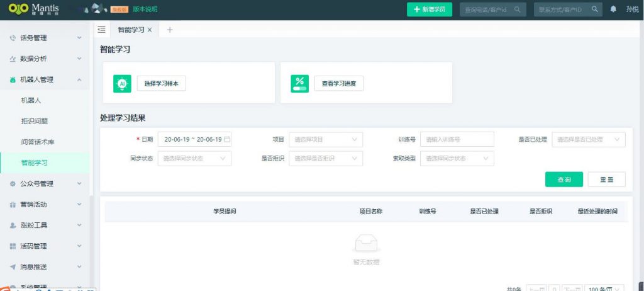Screen dimensions: 644x291
Task: Click the 学员提问 column header
Action: (x=225, y=212)
